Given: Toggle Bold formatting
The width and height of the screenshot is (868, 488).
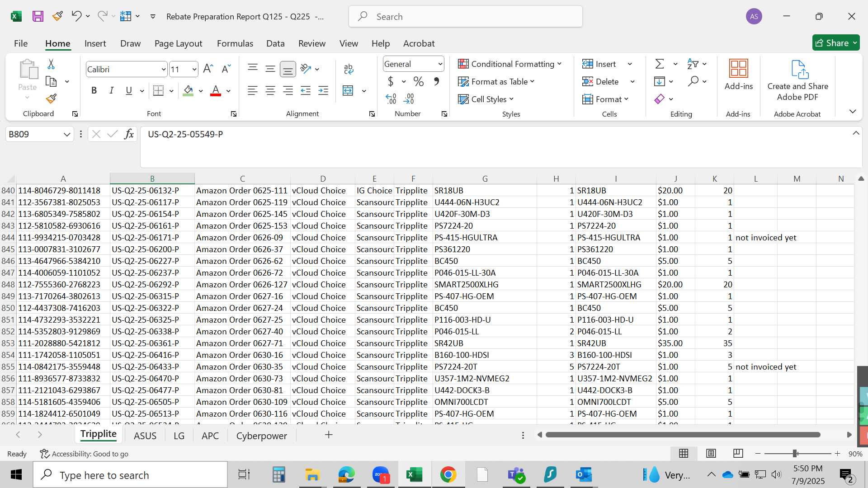Looking at the screenshot, I should pos(94,91).
